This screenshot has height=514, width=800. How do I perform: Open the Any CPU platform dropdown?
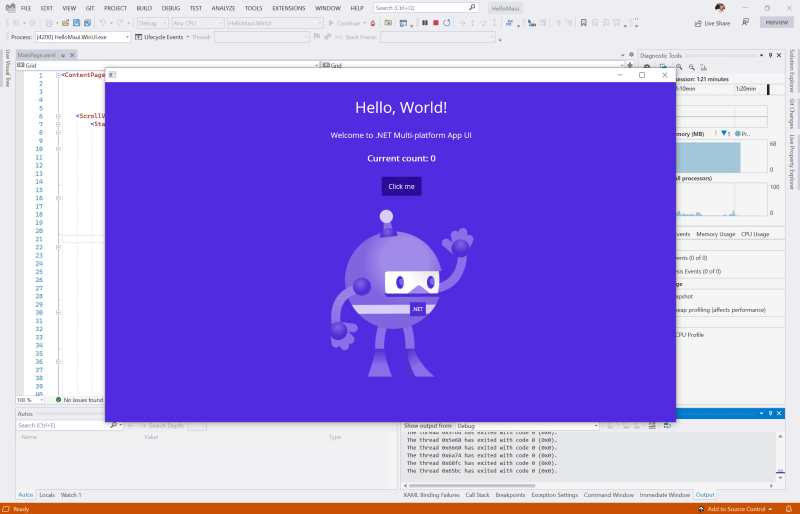point(197,23)
